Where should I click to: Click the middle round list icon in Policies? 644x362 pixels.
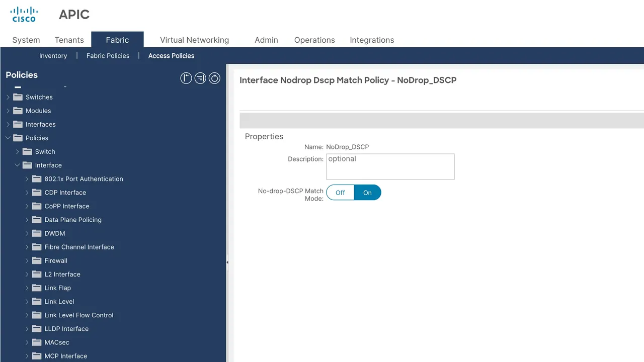coord(200,78)
